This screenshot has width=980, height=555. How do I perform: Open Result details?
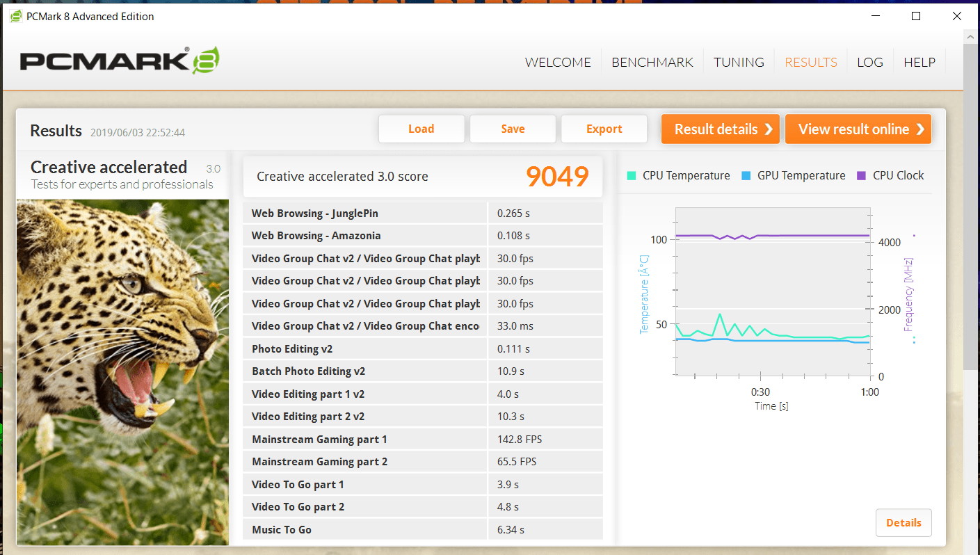click(721, 129)
